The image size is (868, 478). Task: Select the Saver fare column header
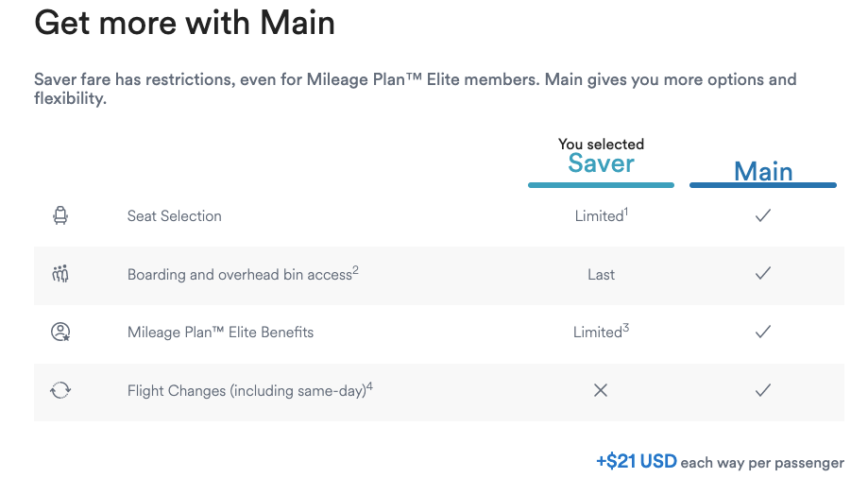pos(602,163)
